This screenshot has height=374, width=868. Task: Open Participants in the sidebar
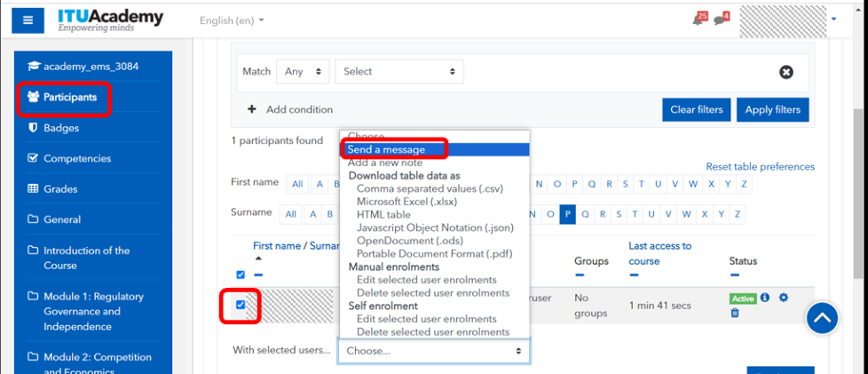tap(69, 97)
